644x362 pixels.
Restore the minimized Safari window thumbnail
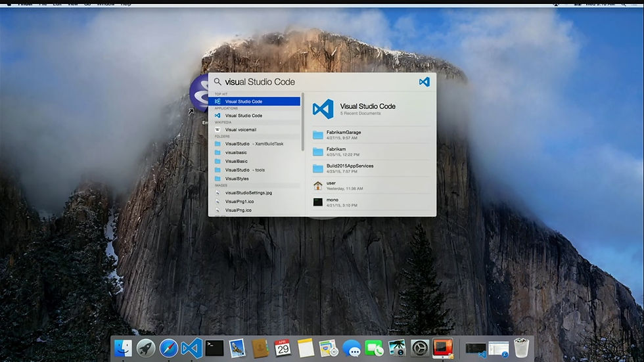[x=499, y=350]
